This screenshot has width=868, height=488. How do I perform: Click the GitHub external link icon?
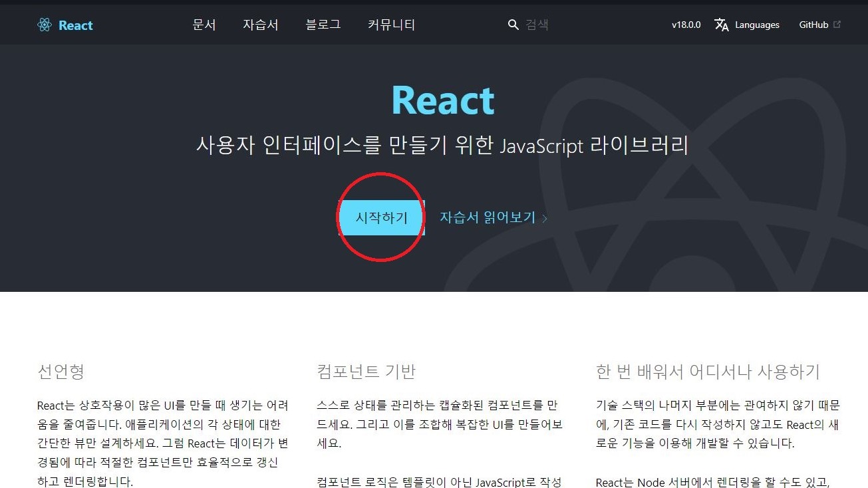[837, 25]
